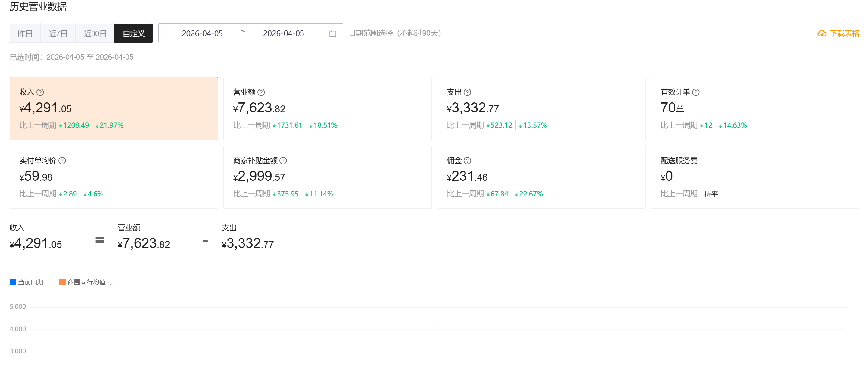868x366 pixels.
Task: Select the 实付单均价 ¥59.98 metric card
Action: tap(114, 177)
